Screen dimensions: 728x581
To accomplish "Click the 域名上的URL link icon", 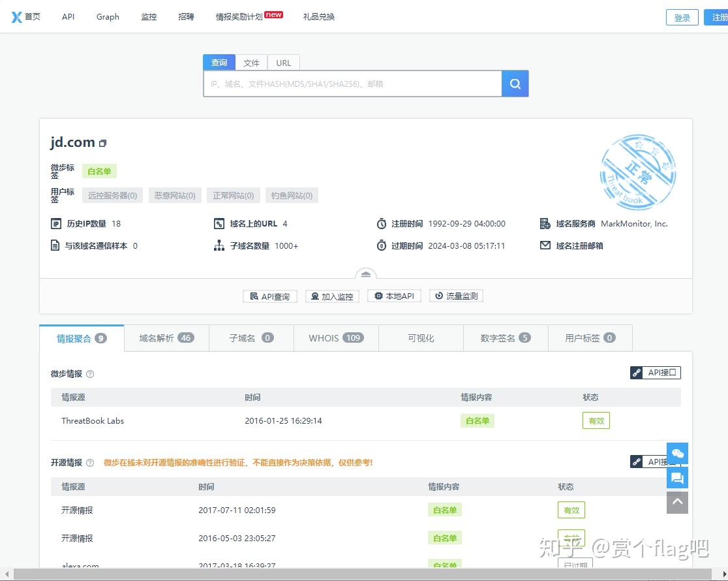I will pyautogui.click(x=219, y=223).
